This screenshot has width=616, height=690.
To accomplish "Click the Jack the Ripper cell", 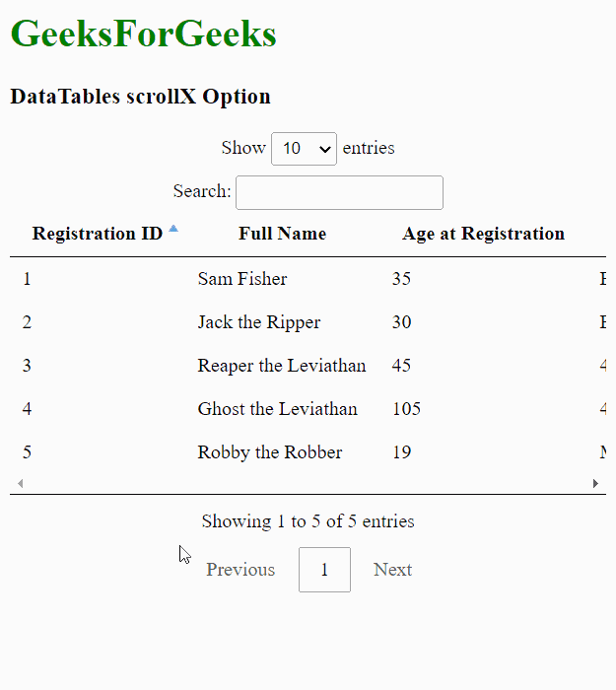I will [258, 322].
